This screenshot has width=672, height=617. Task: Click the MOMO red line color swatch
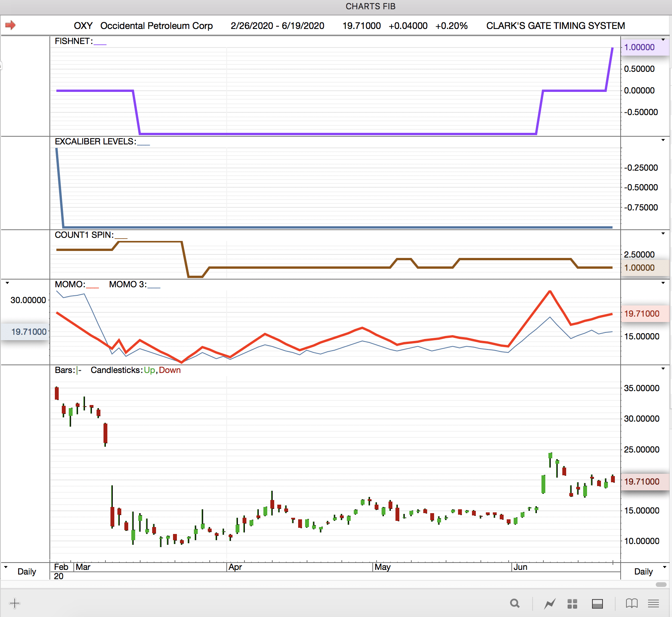click(93, 286)
